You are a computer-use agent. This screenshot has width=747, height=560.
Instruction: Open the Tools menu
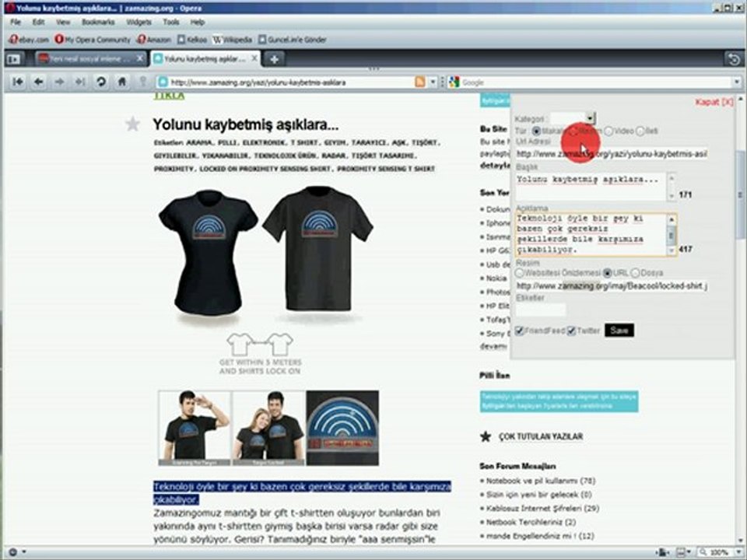[171, 22]
